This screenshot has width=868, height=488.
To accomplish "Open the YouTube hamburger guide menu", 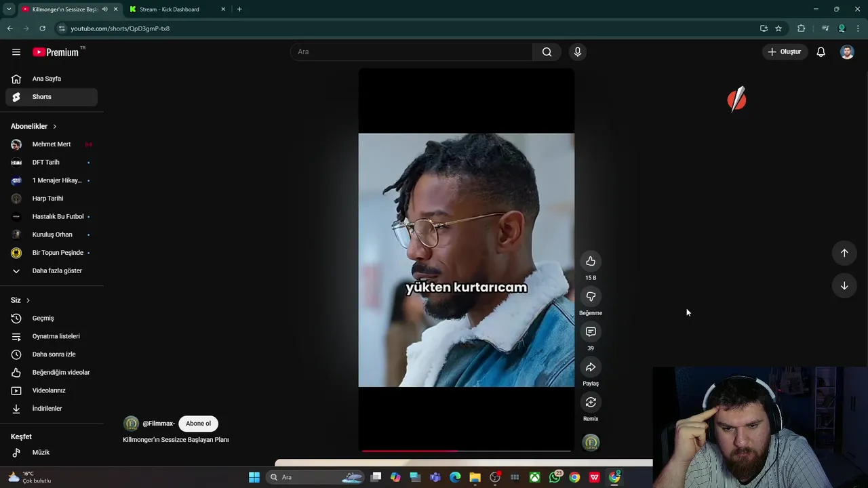I will point(16,52).
